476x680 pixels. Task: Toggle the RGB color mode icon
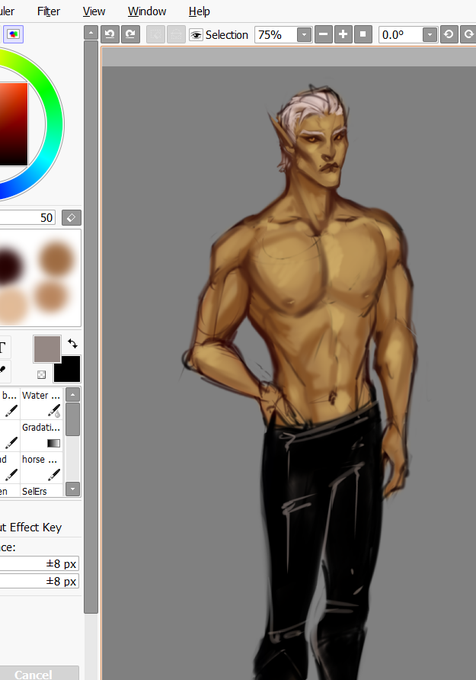pos(13,34)
